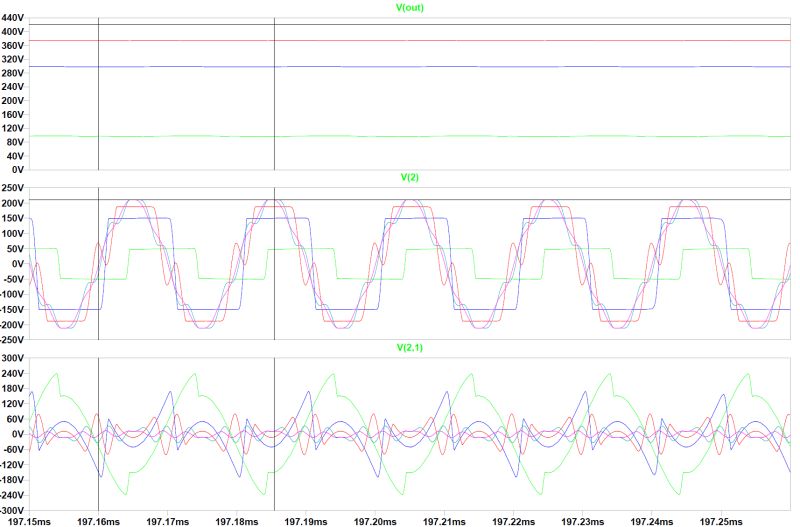Viewport: 800px width, 527px height.
Task: Click the 197.23ms time axis label
Action: point(583,521)
